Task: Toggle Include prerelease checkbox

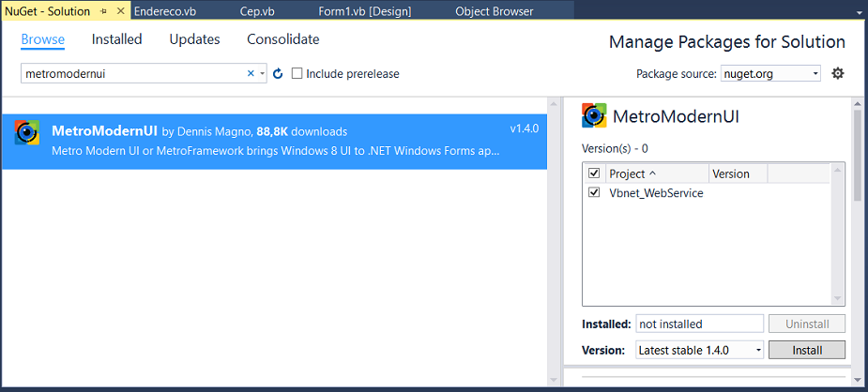Action: pyautogui.click(x=297, y=73)
